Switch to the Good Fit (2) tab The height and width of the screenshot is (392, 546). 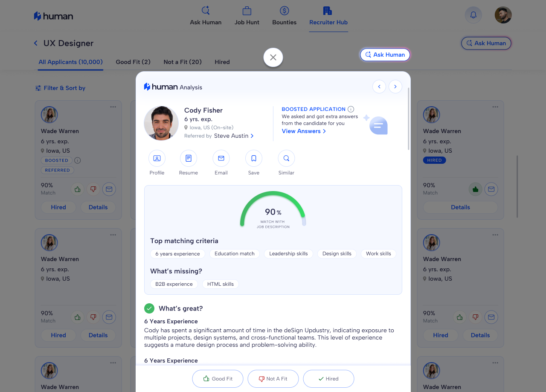[x=133, y=62]
